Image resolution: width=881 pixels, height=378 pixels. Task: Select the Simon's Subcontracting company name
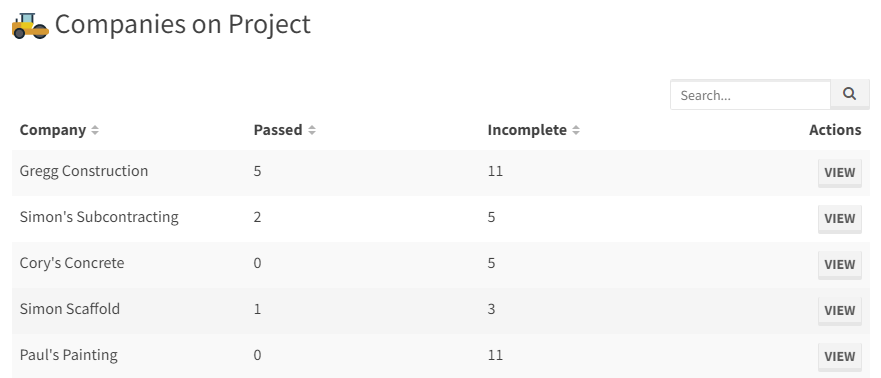(99, 217)
